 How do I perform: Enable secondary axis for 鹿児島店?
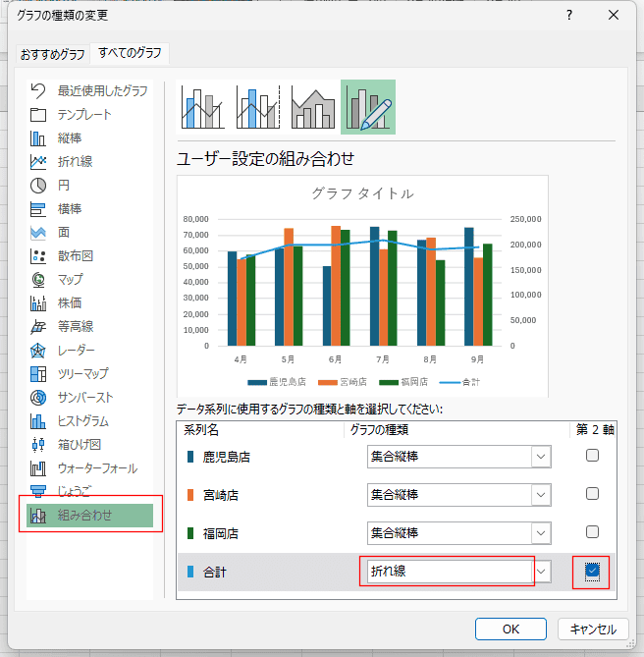click(x=592, y=456)
